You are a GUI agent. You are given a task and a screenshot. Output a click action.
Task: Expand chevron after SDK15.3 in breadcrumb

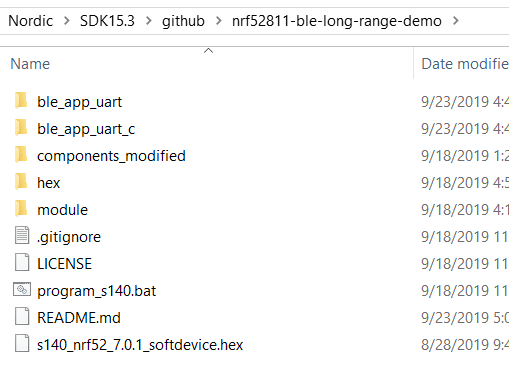pos(149,21)
